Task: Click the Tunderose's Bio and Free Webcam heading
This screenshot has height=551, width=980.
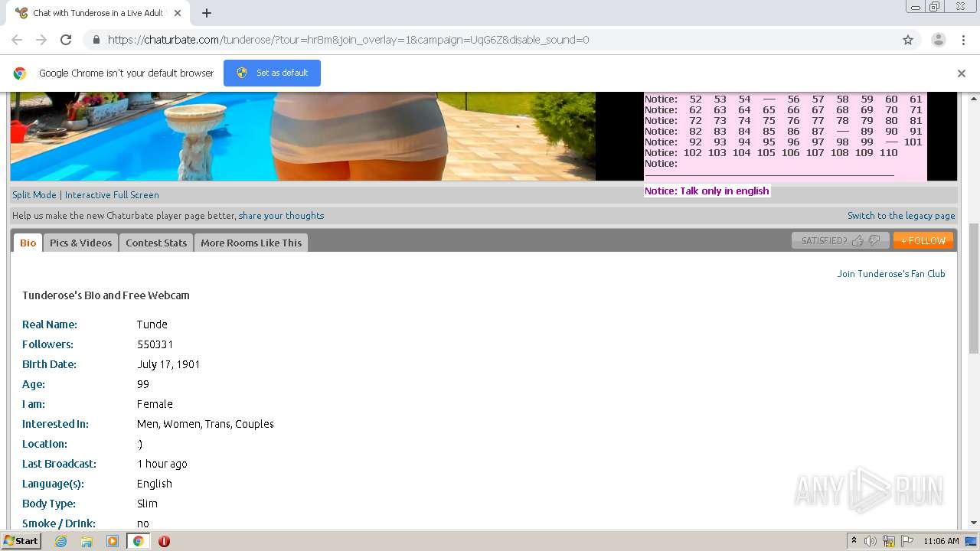Action: [x=106, y=295]
